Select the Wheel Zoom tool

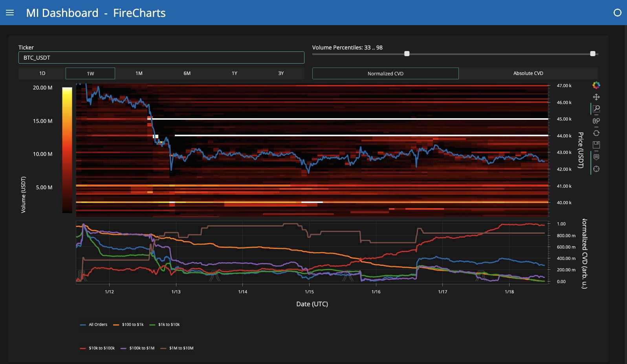coord(596,121)
